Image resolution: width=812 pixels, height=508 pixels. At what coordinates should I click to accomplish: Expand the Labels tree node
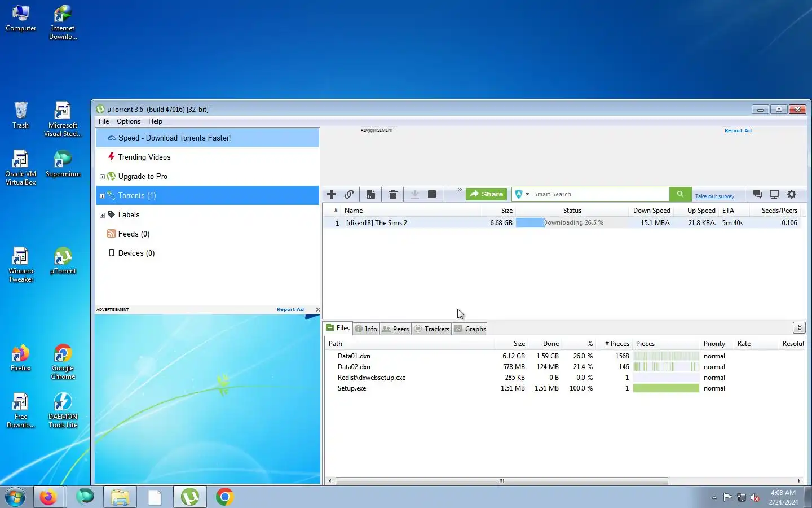tap(102, 215)
